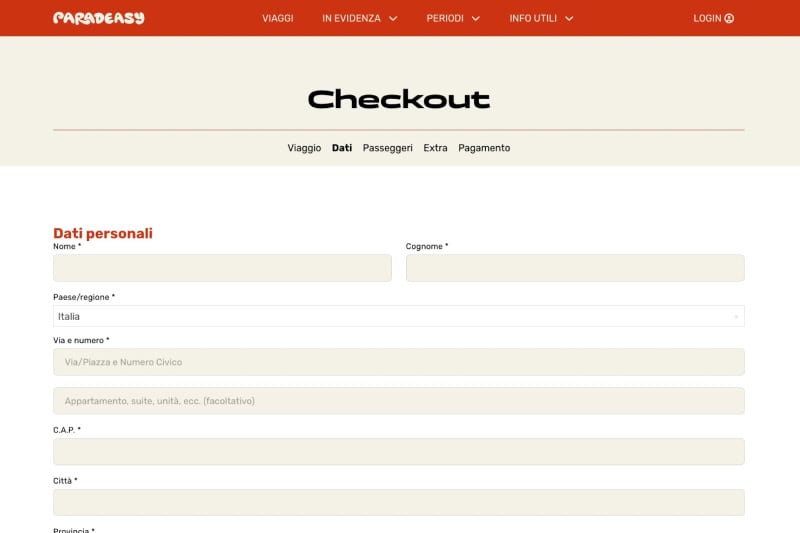This screenshot has width=800, height=533.
Task: Click the Città text field
Action: pos(398,502)
